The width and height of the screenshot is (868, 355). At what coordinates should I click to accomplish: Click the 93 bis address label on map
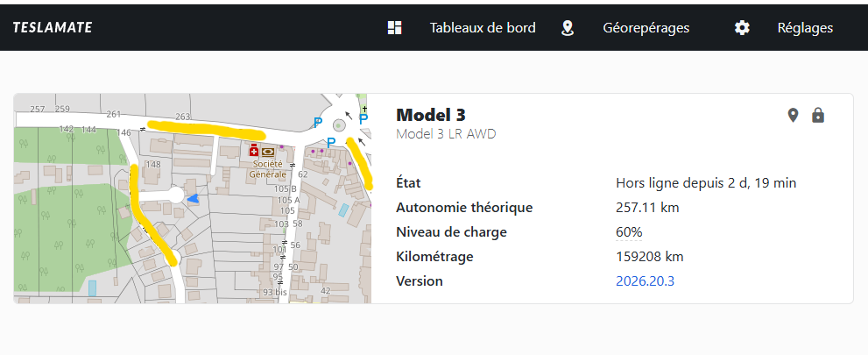pos(275,292)
